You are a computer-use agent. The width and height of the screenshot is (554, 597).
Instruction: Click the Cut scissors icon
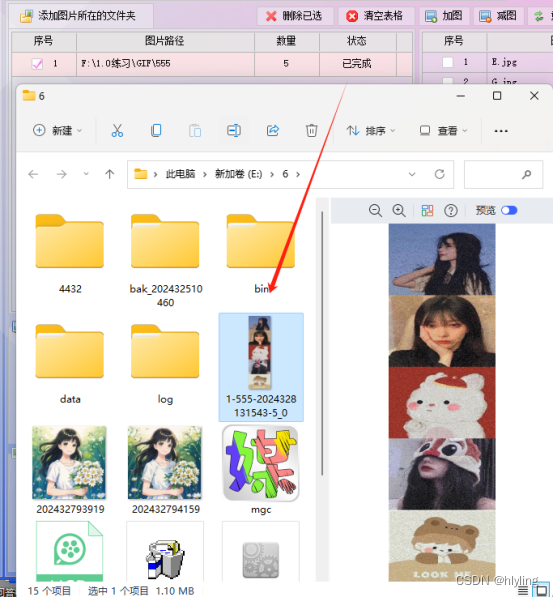(117, 131)
